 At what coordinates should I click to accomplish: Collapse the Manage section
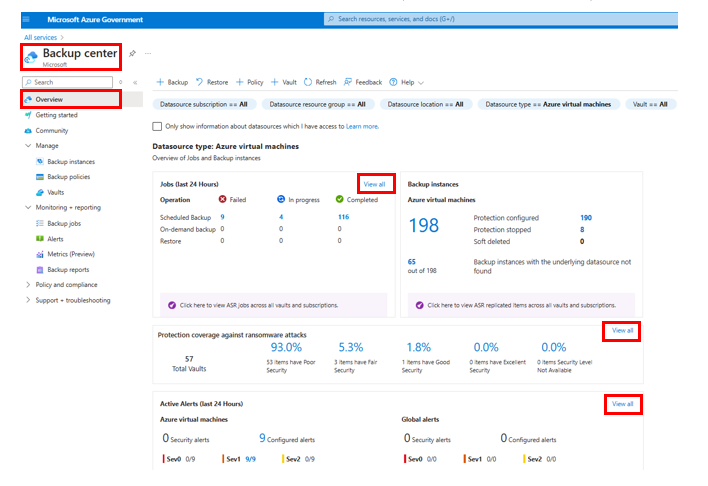coord(28,145)
